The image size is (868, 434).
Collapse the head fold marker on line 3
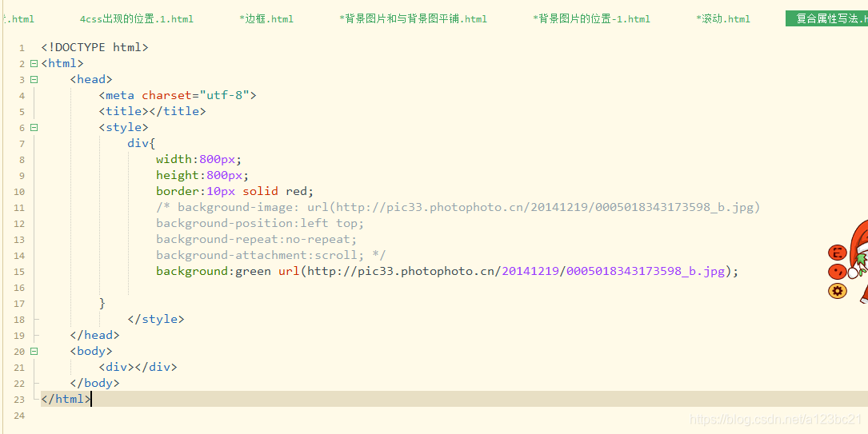pyautogui.click(x=34, y=80)
